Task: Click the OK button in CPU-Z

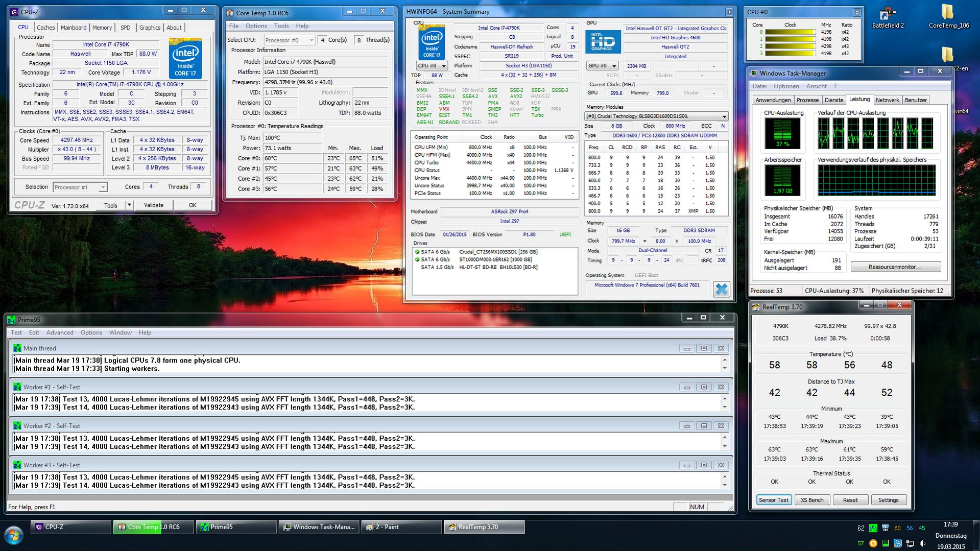Action: click(x=193, y=205)
